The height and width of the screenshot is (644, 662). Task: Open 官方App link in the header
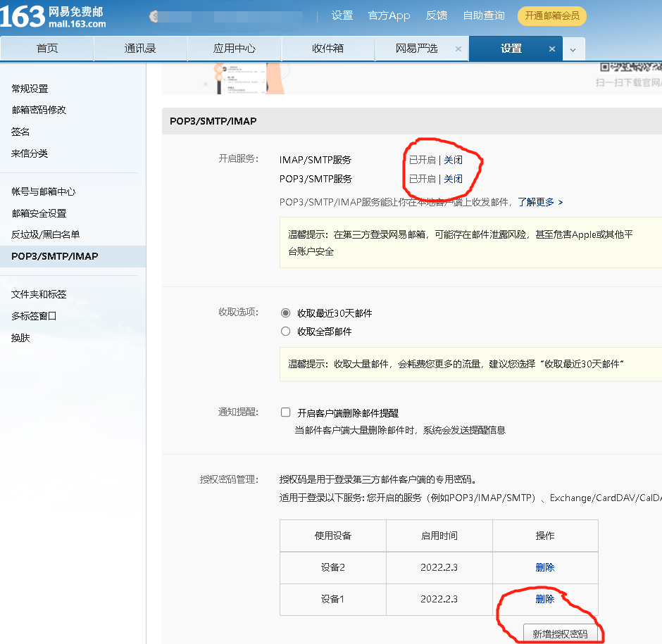pos(389,15)
